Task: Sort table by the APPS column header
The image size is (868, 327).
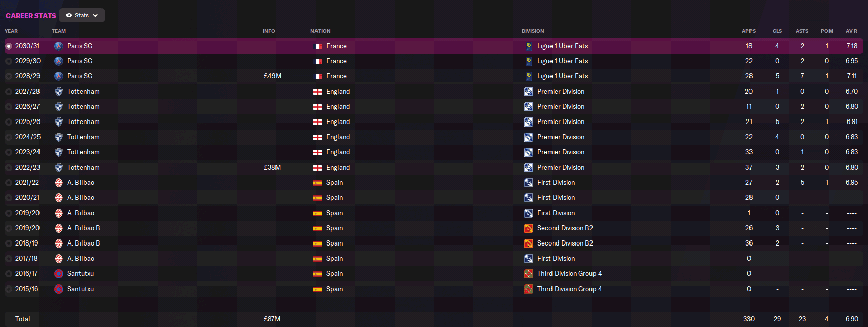Action: point(748,31)
